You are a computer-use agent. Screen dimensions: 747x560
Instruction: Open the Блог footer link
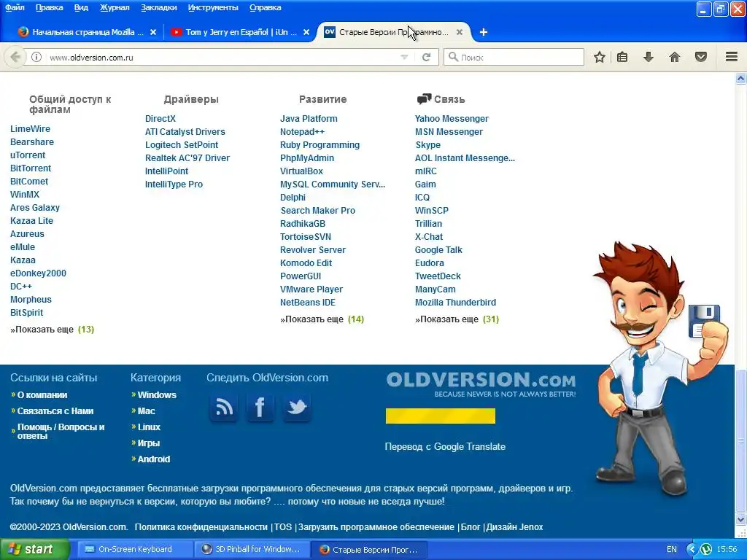471,527
